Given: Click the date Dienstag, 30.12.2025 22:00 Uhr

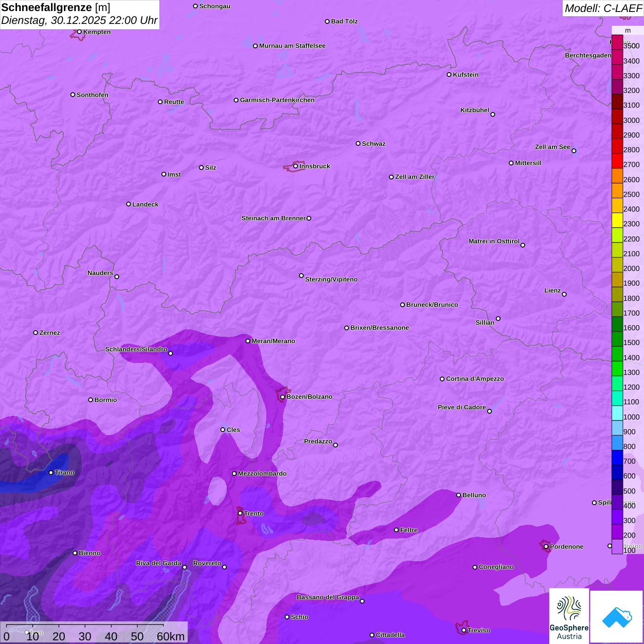Looking at the screenshot, I should pos(79,20).
